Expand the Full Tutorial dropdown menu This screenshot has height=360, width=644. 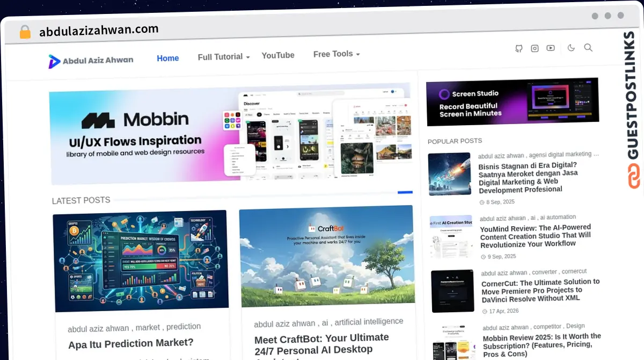tap(224, 57)
